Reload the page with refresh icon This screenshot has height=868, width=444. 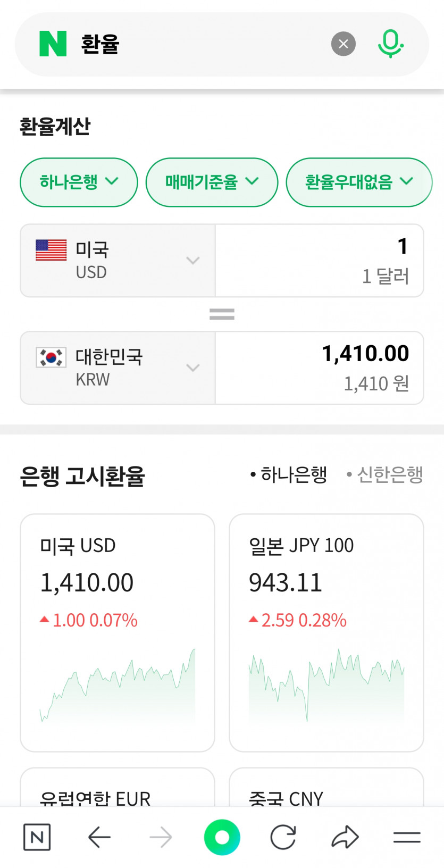click(283, 837)
